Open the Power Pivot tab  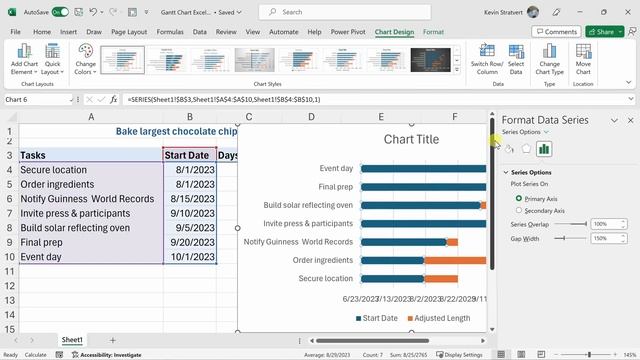348,32
